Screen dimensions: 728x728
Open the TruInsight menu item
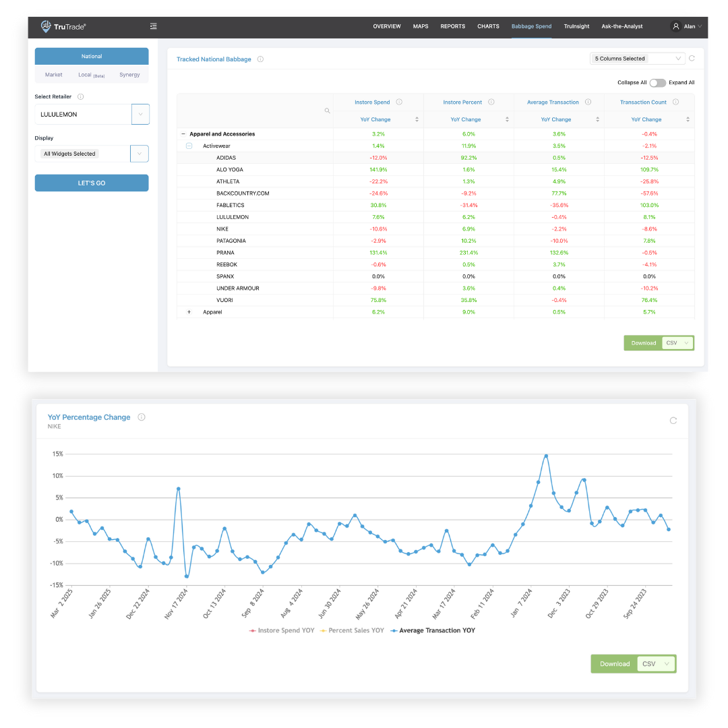(576, 26)
